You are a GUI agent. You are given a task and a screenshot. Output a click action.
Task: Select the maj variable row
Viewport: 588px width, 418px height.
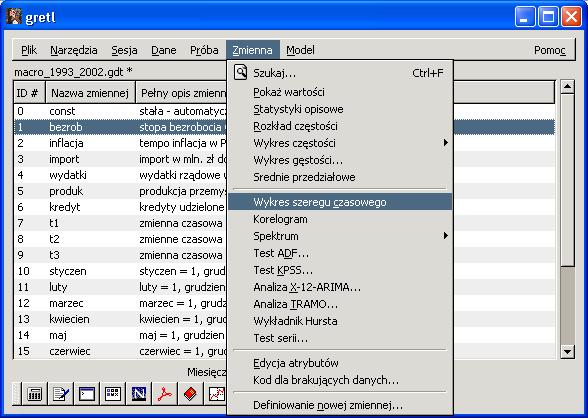[x=120, y=335]
